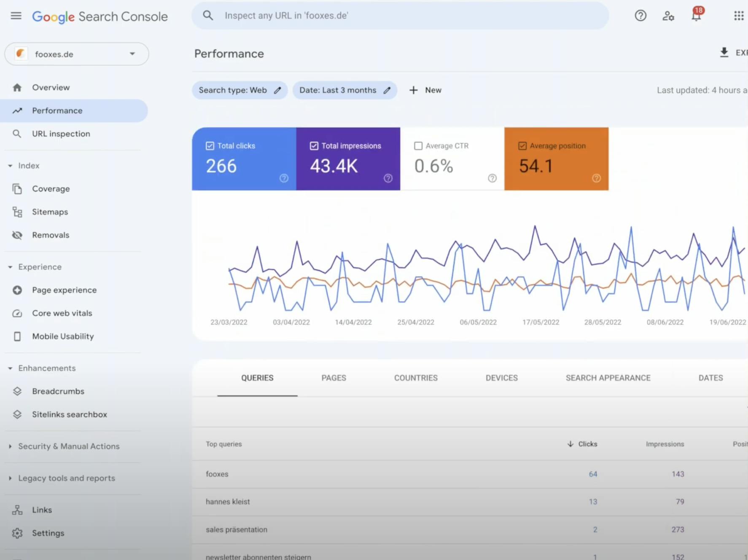Open the Google apps grid

(739, 16)
